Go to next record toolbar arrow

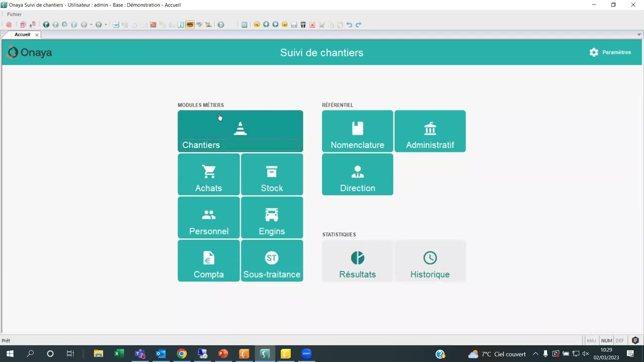pos(275,25)
